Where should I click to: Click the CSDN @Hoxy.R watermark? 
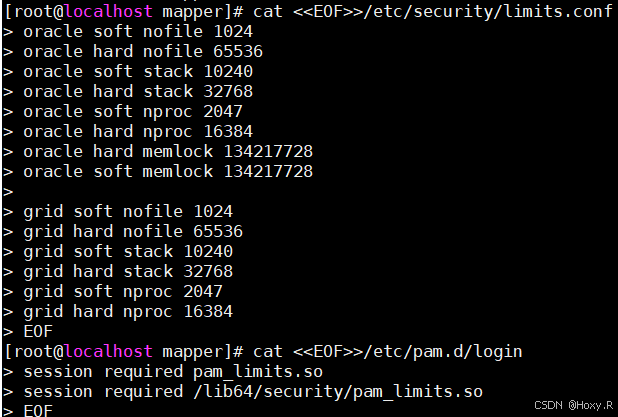(x=573, y=405)
